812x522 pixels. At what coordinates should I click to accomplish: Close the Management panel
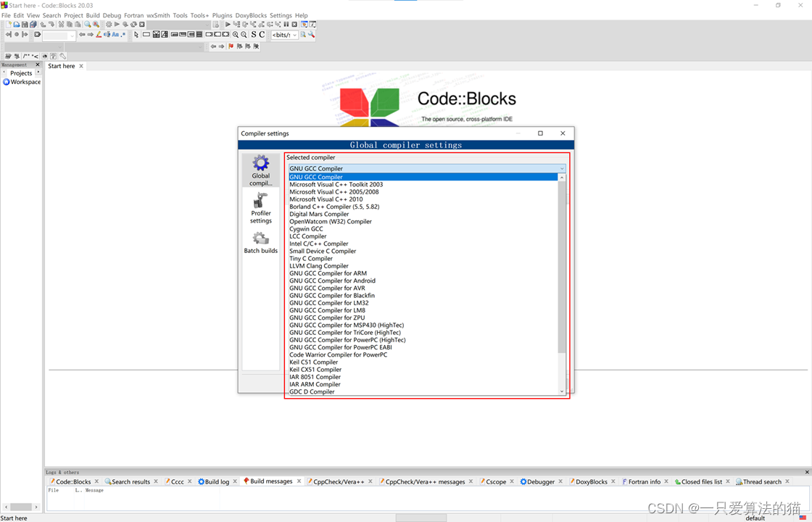pyautogui.click(x=37, y=65)
